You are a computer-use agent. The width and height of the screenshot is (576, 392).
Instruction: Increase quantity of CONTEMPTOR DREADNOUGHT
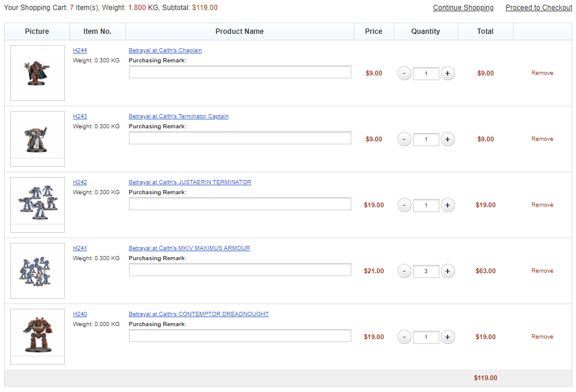[448, 337]
